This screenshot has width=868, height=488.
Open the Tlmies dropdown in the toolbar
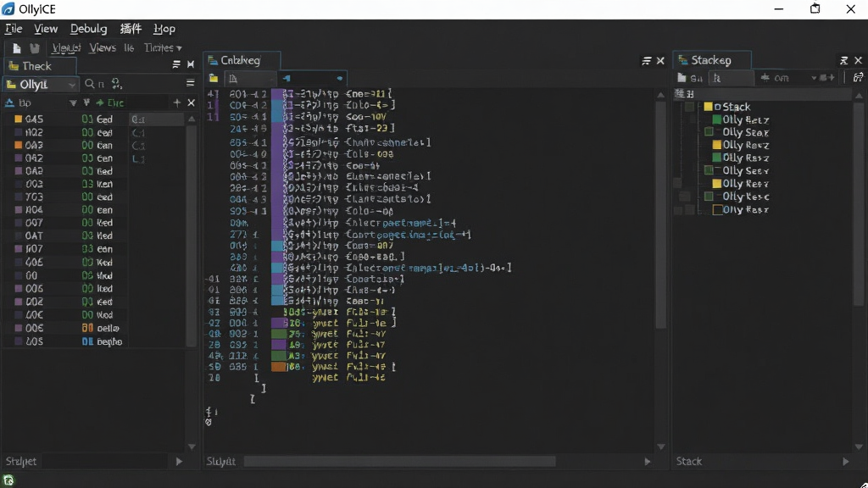[x=163, y=48]
